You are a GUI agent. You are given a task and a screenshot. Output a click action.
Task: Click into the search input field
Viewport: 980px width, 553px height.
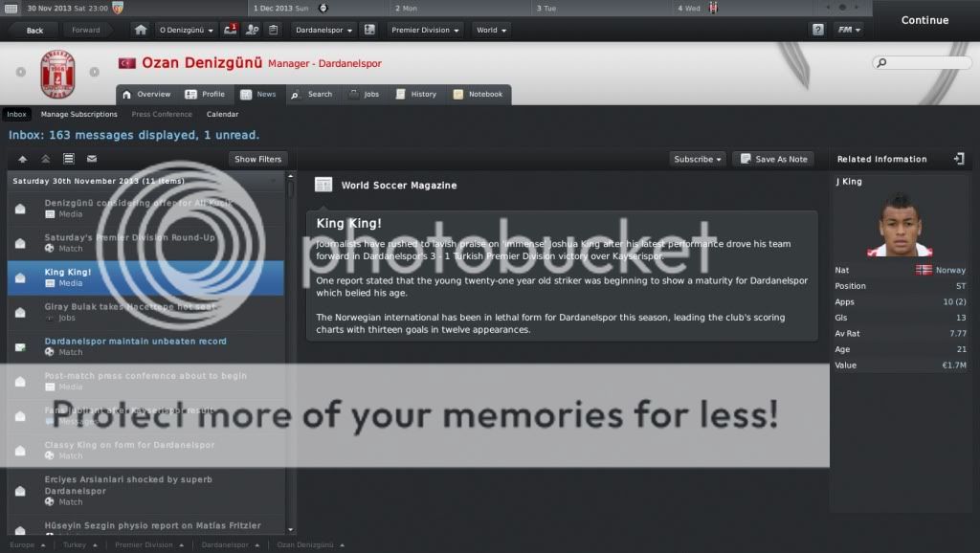pyautogui.click(x=923, y=62)
